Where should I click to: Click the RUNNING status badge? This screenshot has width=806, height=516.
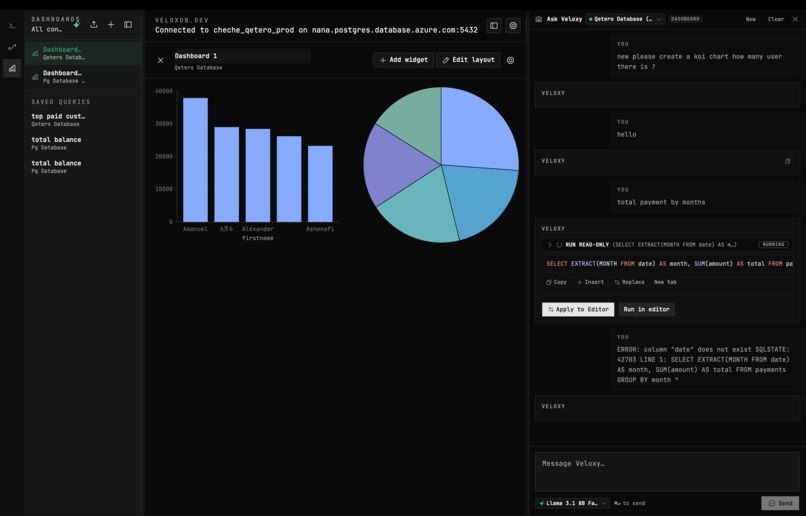[x=773, y=245]
